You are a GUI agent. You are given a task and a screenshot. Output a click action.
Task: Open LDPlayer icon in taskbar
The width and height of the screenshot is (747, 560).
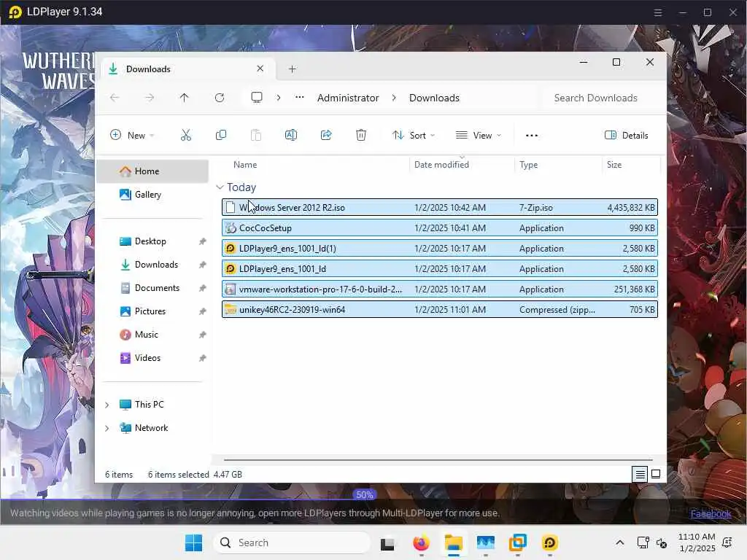[x=550, y=542]
